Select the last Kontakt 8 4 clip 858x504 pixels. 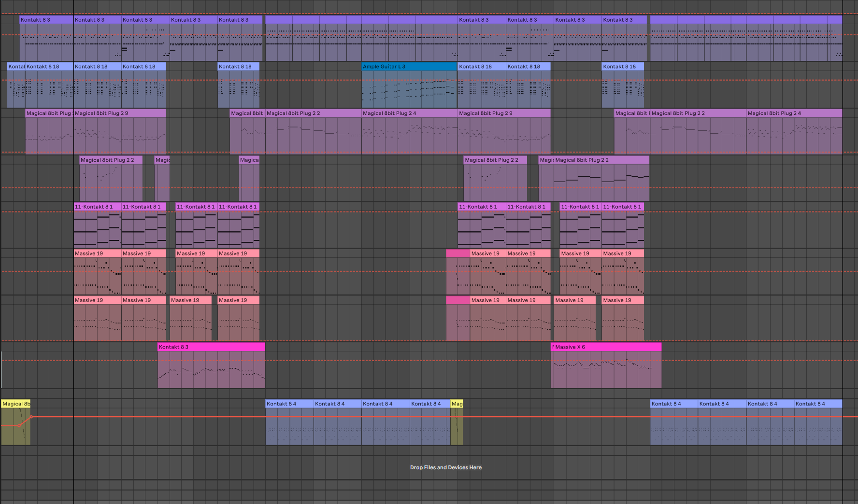pos(818,422)
